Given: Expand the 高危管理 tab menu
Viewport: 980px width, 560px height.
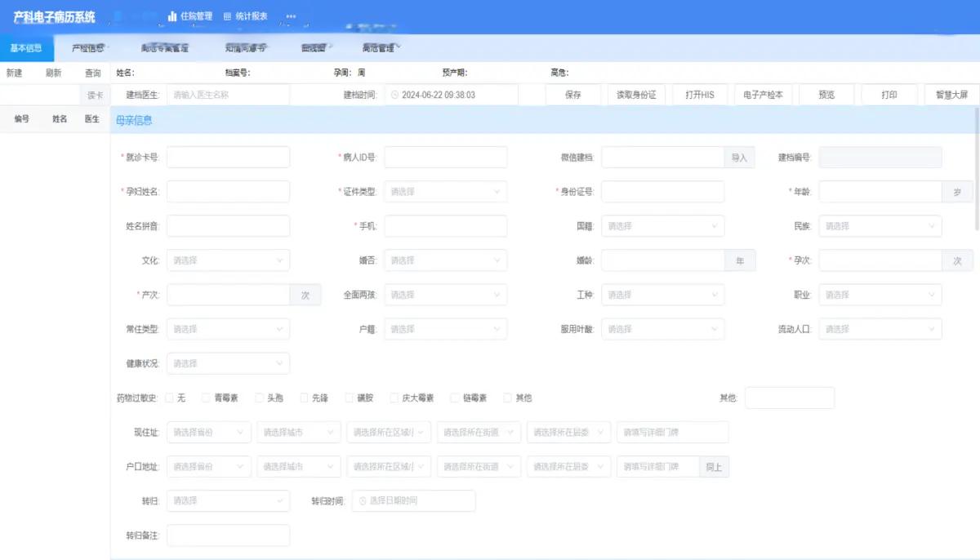Looking at the screenshot, I should (381, 48).
